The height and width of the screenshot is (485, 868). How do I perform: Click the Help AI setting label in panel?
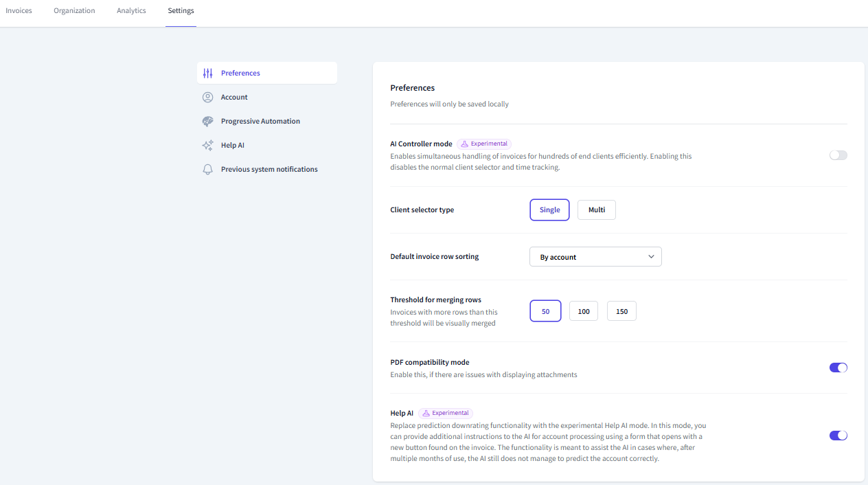[x=402, y=414]
